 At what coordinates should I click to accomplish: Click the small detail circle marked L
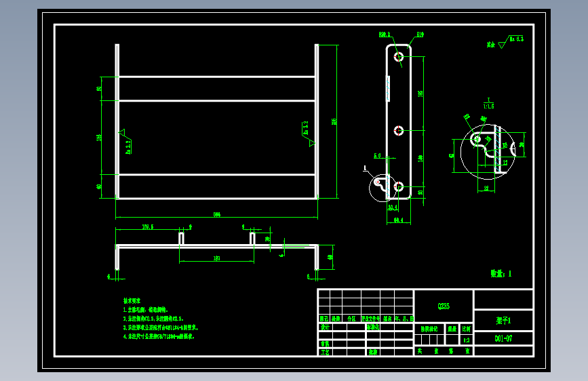coord(382,188)
